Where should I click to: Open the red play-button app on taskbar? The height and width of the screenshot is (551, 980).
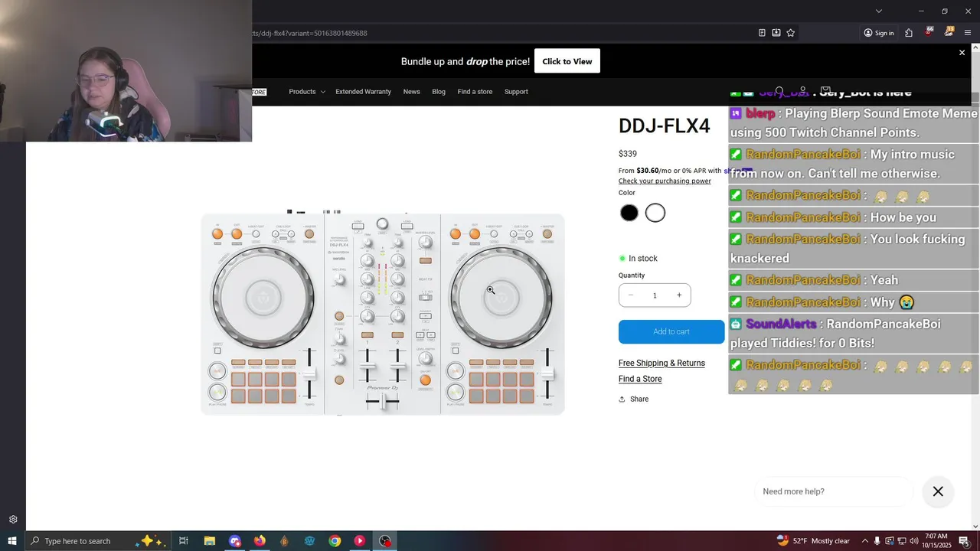point(360,541)
